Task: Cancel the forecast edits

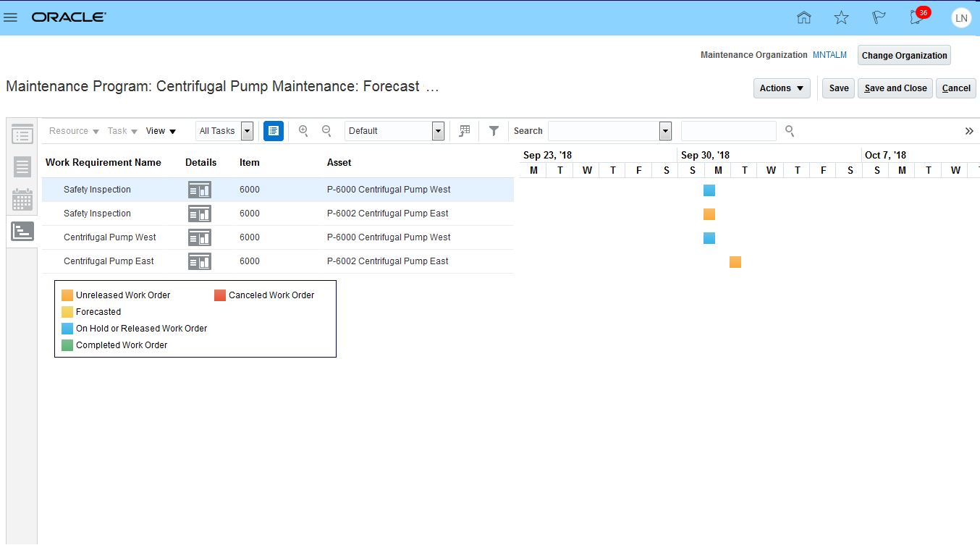Action: tap(956, 88)
